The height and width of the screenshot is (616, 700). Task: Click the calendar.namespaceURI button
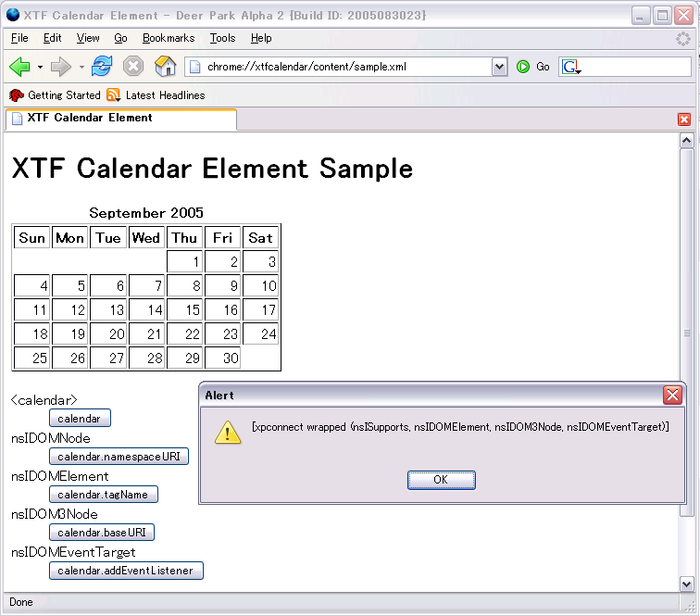pyautogui.click(x=119, y=456)
